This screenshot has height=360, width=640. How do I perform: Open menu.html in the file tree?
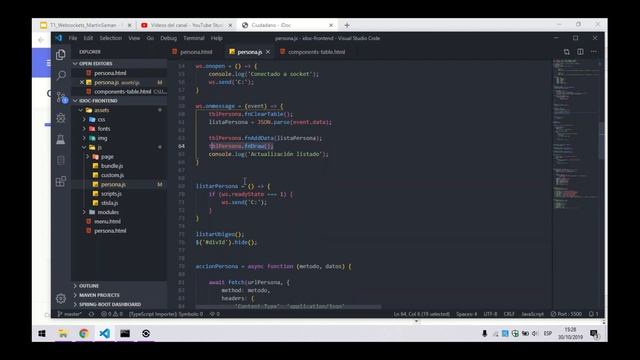click(107, 221)
